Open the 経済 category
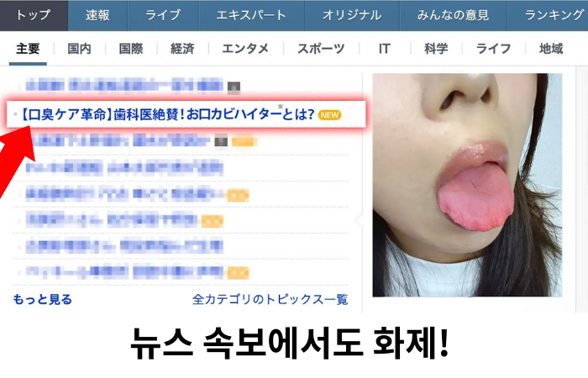The width and height of the screenshot is (588, 378). point(182,49)
